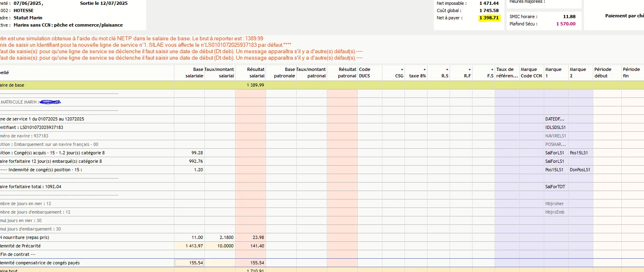
Task: Click the 'Marque Code CCN' column header
Action: point(532,73)
